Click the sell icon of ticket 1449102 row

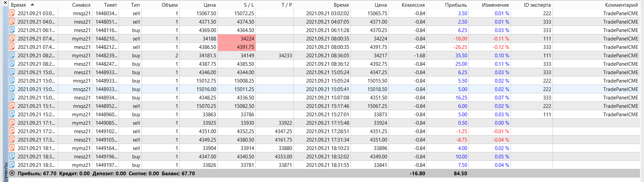pos(12,131)
